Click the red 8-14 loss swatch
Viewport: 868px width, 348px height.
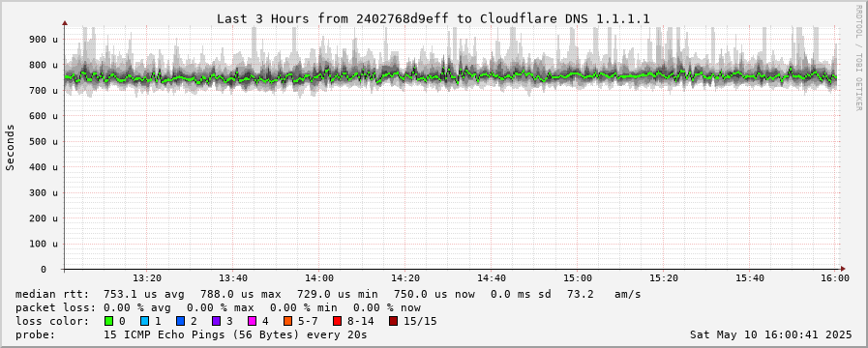[337, 321]
